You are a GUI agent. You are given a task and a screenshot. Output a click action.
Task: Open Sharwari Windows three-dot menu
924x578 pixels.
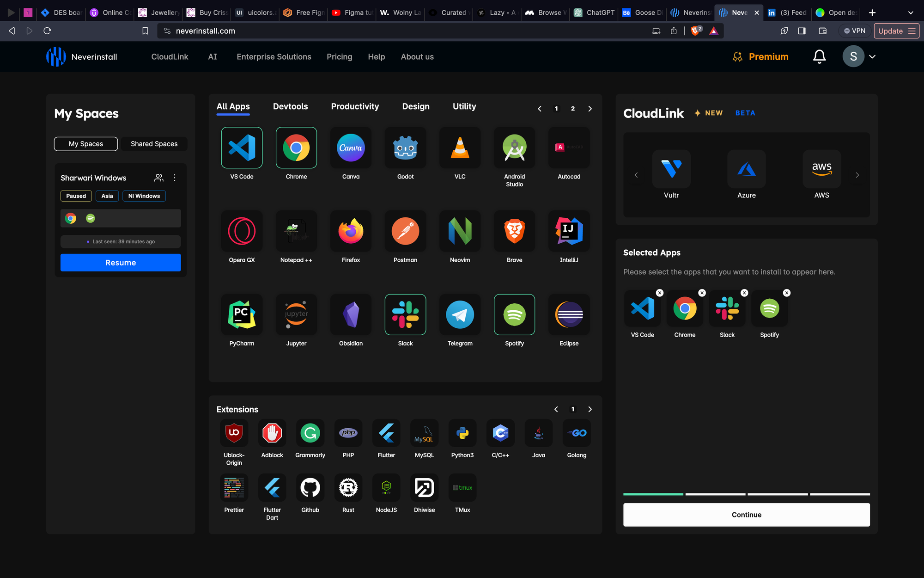(174, 178)
